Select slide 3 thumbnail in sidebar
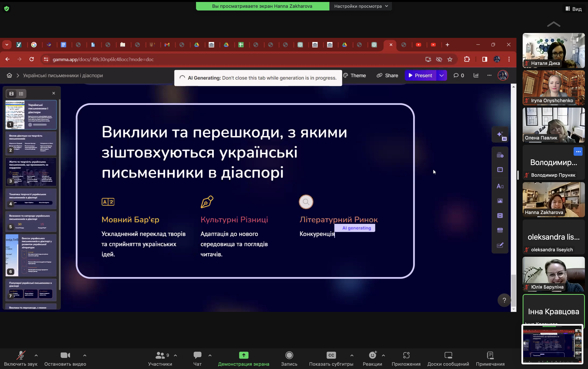Screen dimensions: 588x369 pyautogui.click(x=31, y=172)
